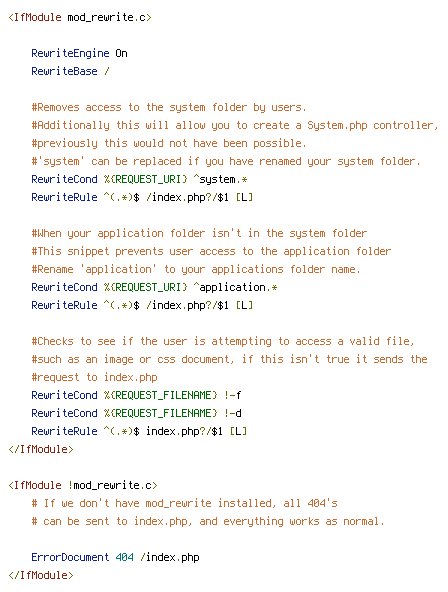Click the first RewriteRule /index.php?/$1 line
Image resolution: width=448 pixels, height=592 pixels.
pos(142,197)
